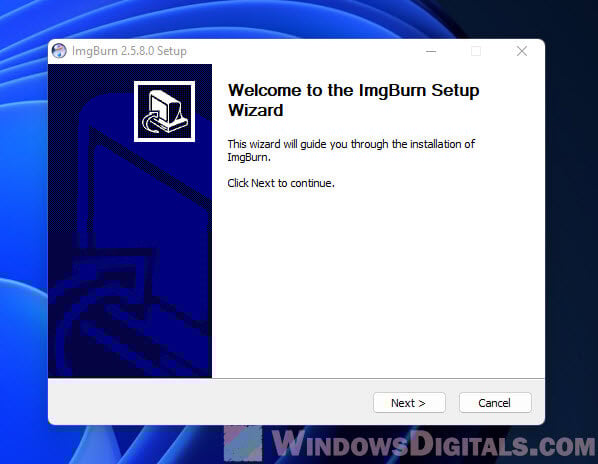598x464 pixels.
Task: Click 'This wizard will guide you' paragraph
Action: 351,150
